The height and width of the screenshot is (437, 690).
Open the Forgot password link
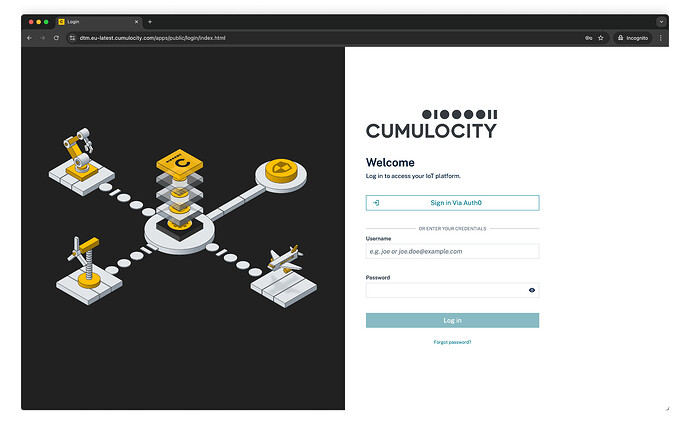[452, 342]
